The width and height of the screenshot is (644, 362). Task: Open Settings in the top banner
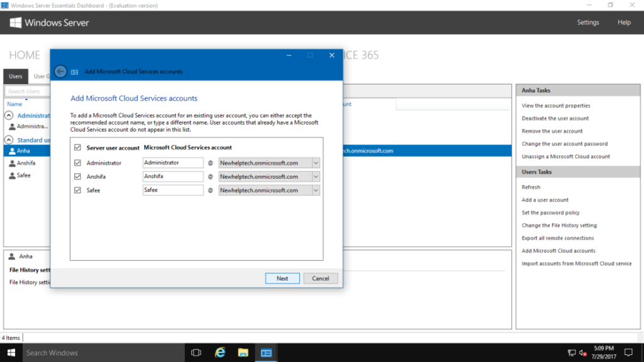[x=588, y=22]
